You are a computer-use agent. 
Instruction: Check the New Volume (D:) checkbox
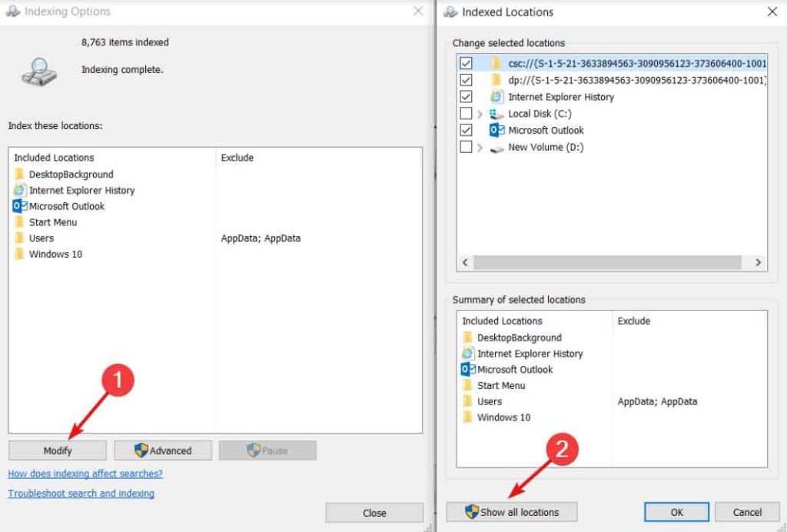click(x=467, y=147)
